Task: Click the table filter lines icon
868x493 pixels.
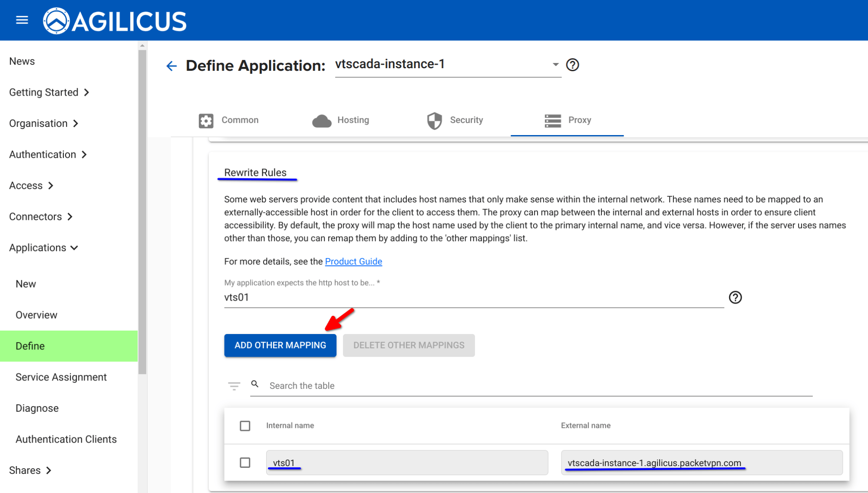Action: click(234, 386)
